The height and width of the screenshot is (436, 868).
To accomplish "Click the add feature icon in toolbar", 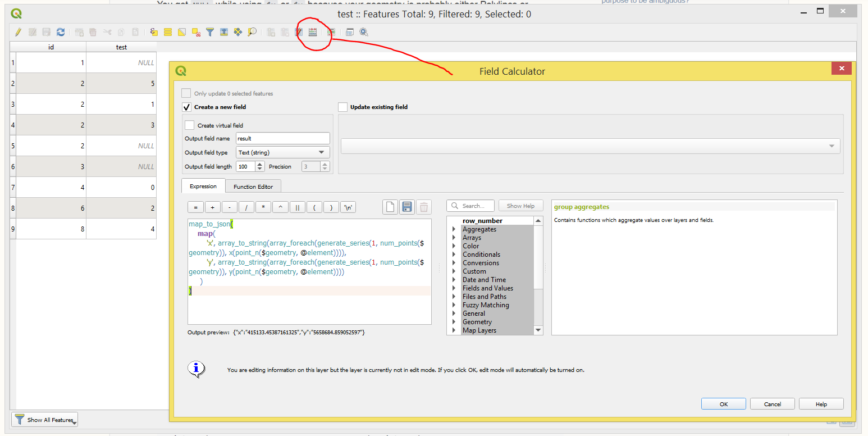I will tap(79, 33).
